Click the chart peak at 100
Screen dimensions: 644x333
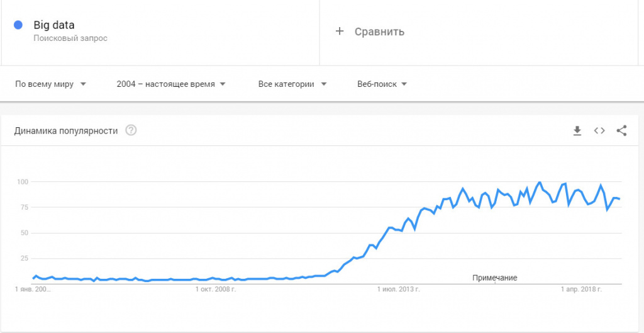coord(539,182)
